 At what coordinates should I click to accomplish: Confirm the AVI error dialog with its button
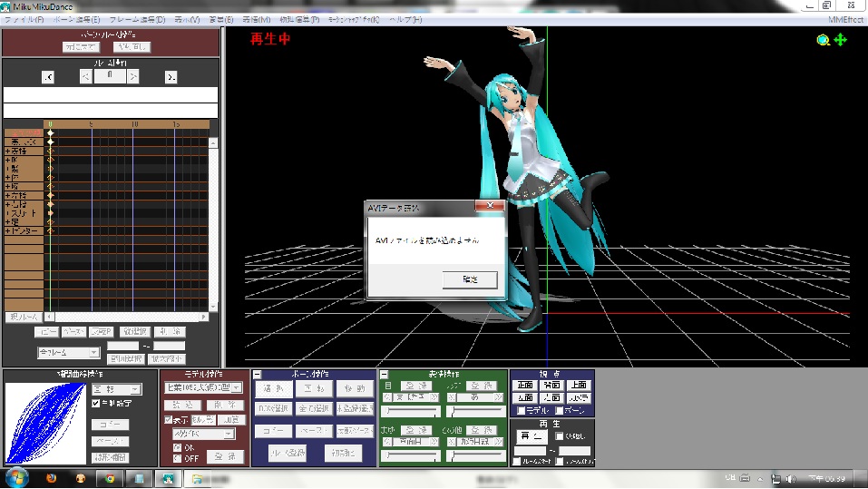(x=470, y=279)
